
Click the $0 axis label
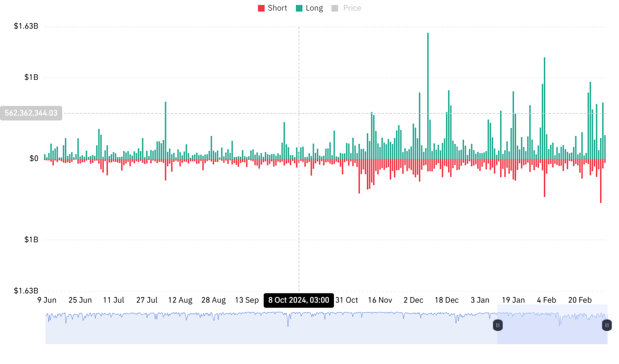coord(34,158)
